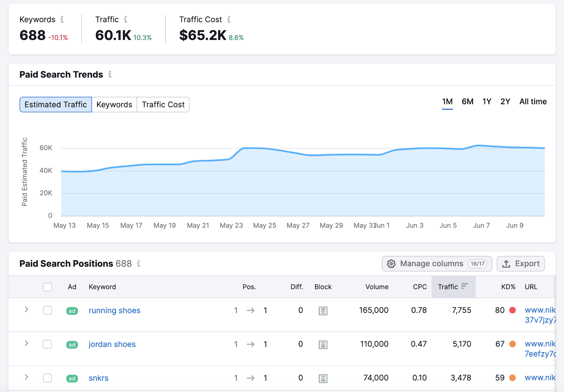564x392 pixels.
Task: Check the running shoes row checkbox
Action: 47,310
